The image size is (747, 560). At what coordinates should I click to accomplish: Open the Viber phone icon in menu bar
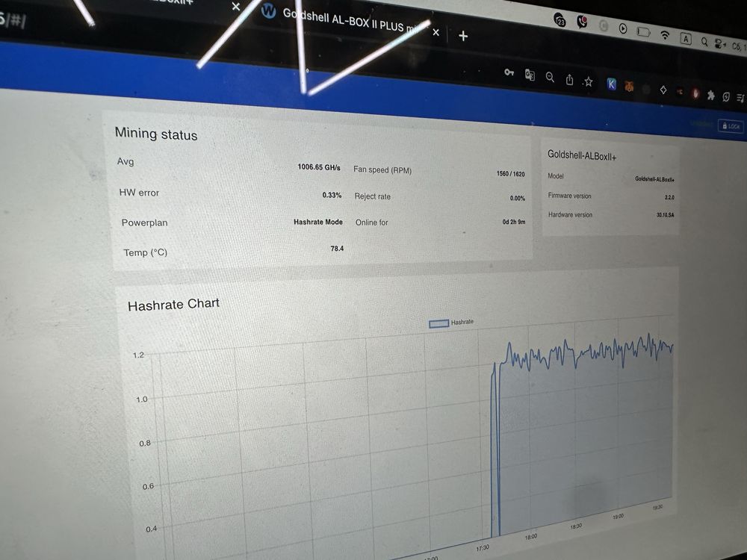tap(582, 22)
